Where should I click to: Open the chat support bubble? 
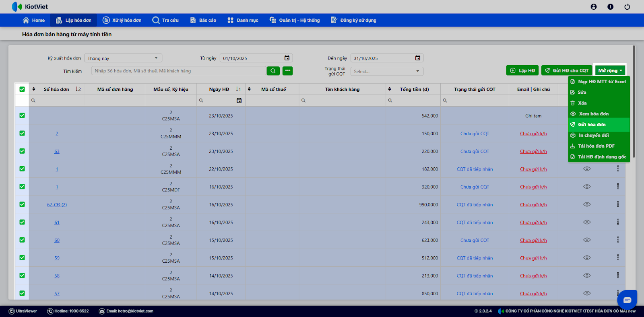[627, 300]
